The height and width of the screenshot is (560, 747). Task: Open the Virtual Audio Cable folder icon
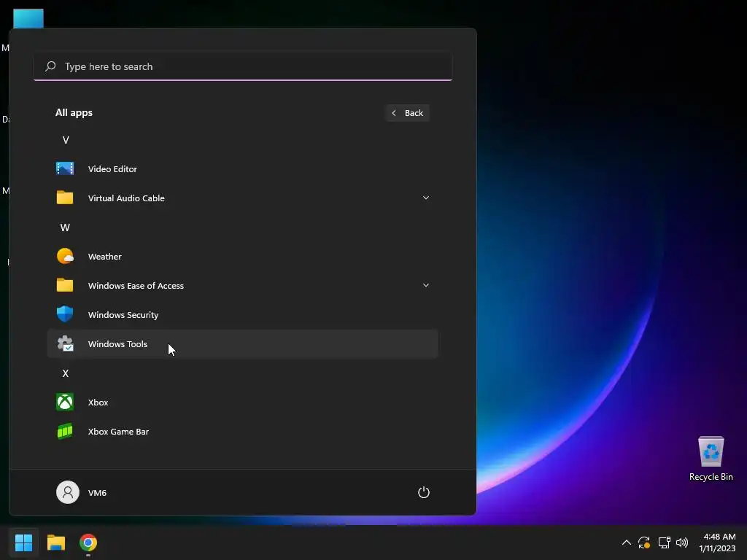click(65, 198)
